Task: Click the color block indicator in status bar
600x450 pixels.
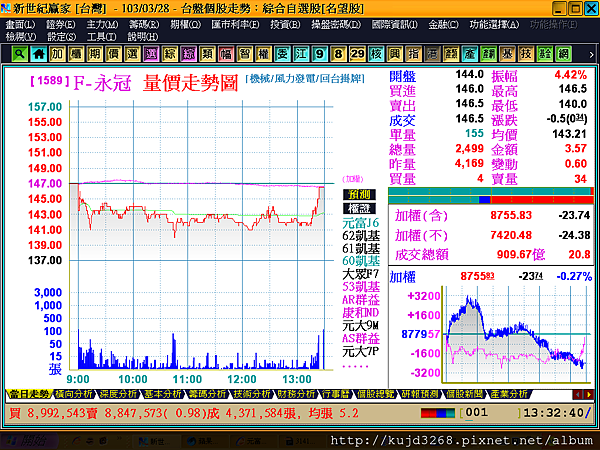Action: (x=438, y=413)
